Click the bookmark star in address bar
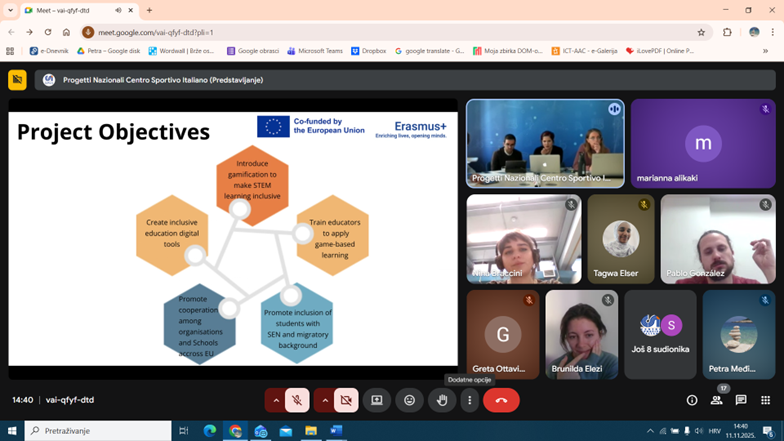Viewport: 784px width, 441px height. point(701,32)
